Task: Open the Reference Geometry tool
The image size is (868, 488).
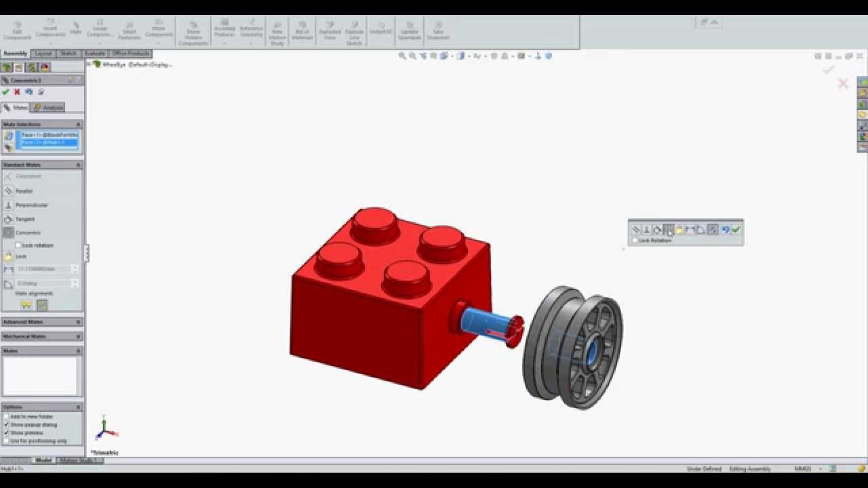Action: (251, 31)
